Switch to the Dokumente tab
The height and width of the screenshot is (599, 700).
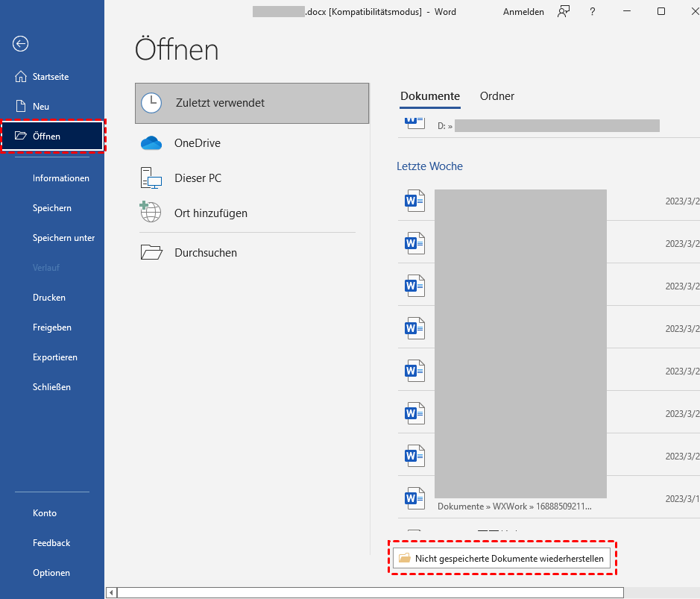430,96
